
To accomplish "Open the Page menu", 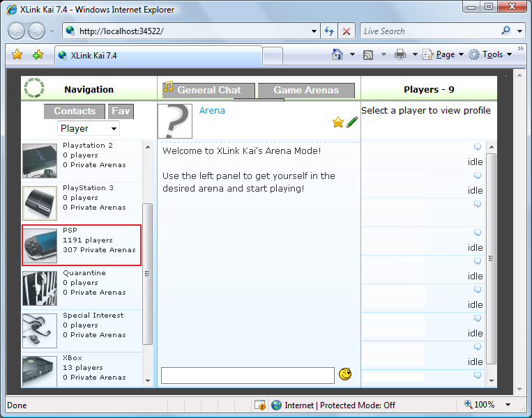I will (x=443, y=54).
